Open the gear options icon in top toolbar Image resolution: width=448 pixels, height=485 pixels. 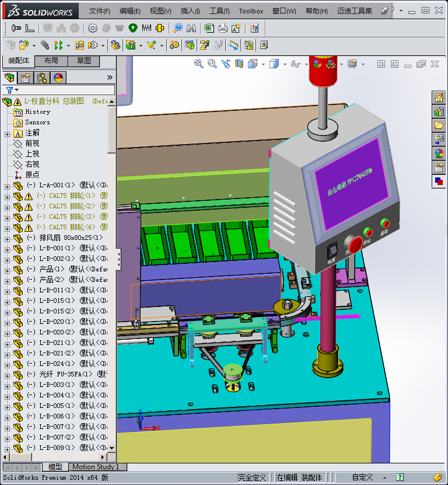92,29
